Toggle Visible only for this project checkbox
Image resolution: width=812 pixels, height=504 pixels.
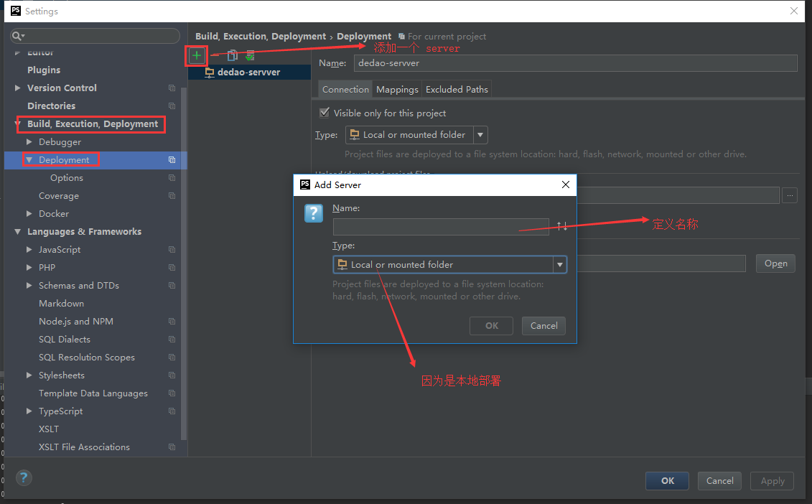pos(325,113)
